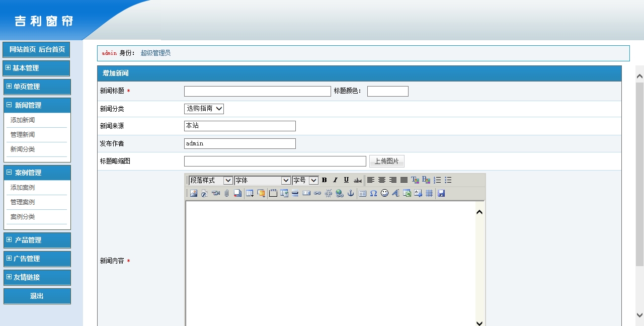Click the globe link icon
The image size is (644, 326).
(x=340, y=193)
